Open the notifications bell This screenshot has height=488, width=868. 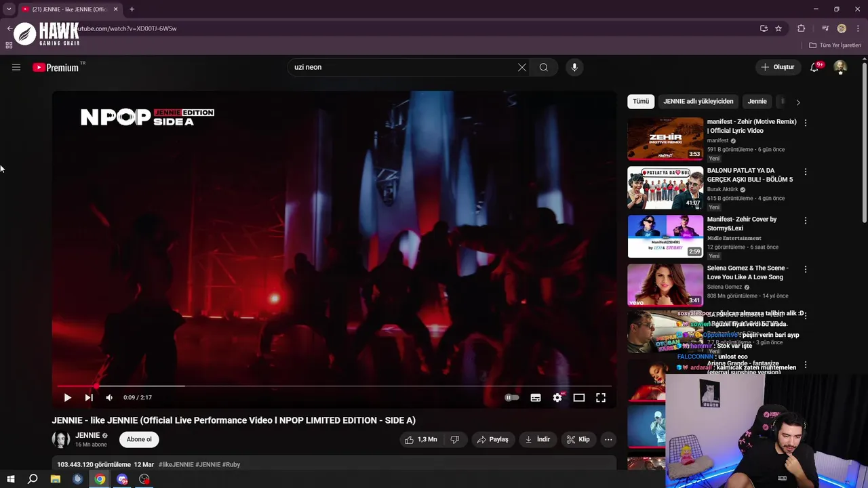[814, 67]
